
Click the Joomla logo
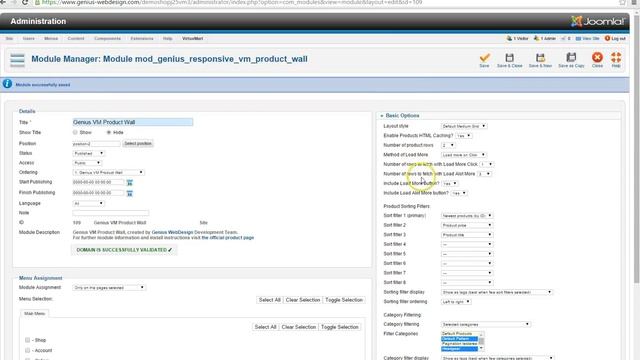coord(598,21)
